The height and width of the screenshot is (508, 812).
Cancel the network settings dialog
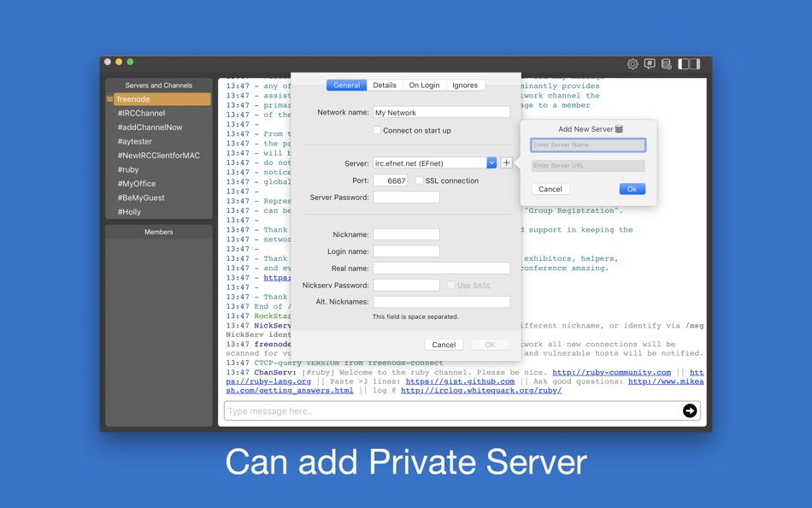point(444,345)
